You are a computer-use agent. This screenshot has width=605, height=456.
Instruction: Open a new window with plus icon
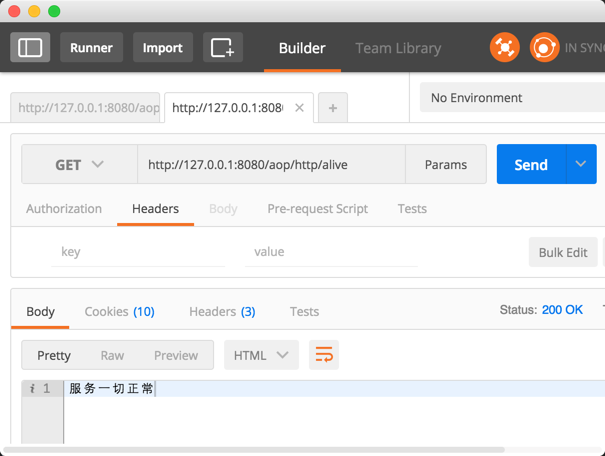(222, 47)
